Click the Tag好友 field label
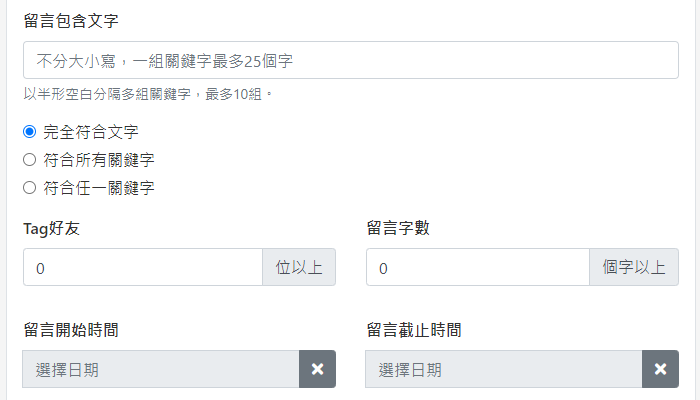 click(51, 228)
